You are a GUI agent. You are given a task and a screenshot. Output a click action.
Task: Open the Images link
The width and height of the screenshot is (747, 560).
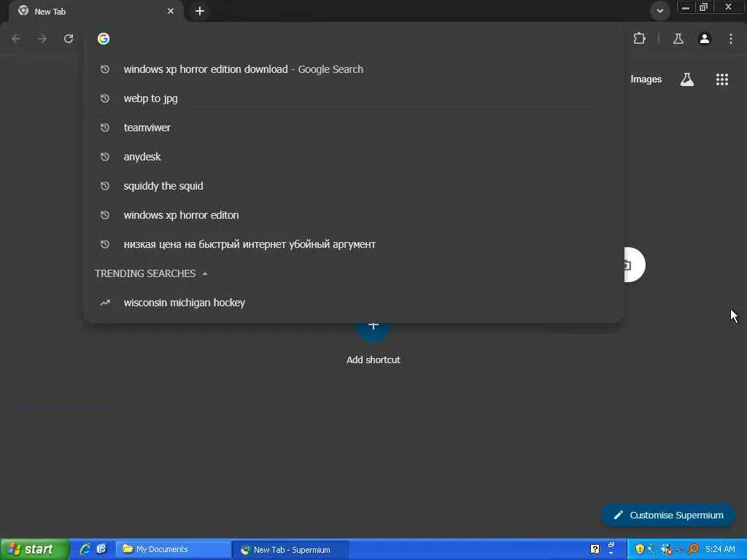coord(646,79)
